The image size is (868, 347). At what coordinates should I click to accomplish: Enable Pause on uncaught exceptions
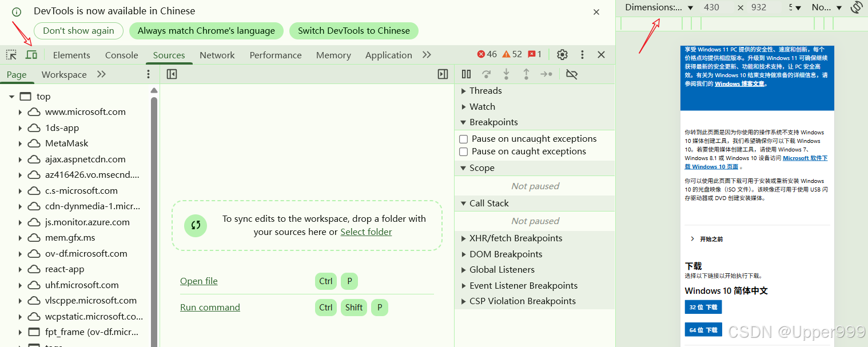(464, 139)
